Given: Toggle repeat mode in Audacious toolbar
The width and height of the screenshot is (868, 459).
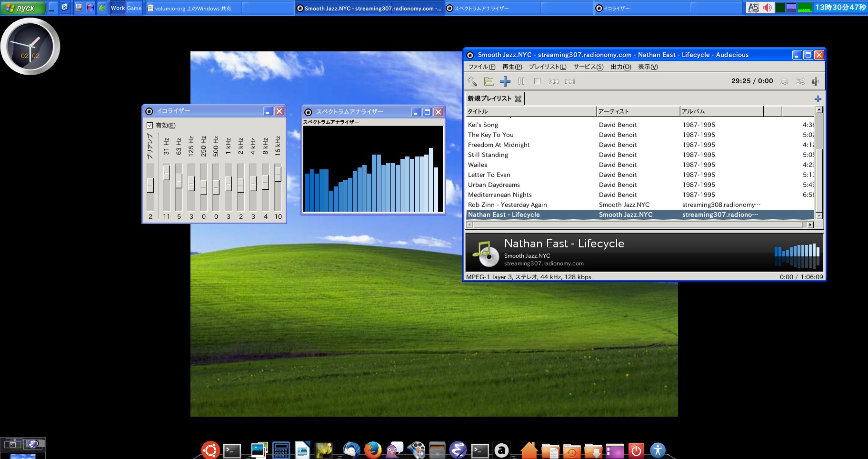Looking at the screenshot, I should pos(784,81).
